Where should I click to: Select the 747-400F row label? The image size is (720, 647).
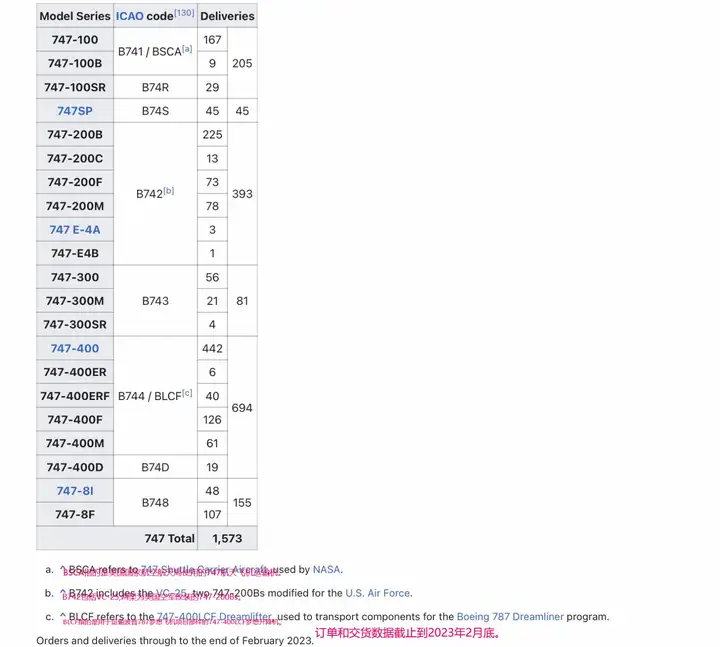pyautogui.click(x=75, y=420)
